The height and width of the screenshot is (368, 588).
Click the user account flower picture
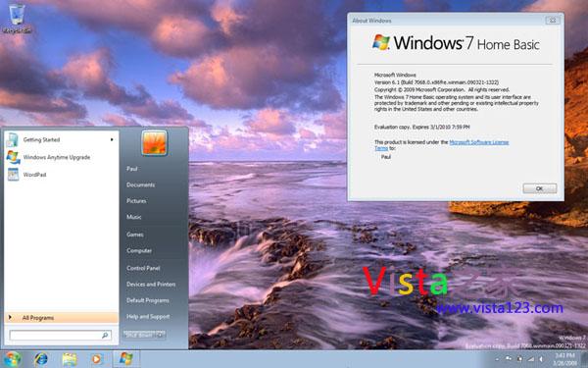point(154,142)
